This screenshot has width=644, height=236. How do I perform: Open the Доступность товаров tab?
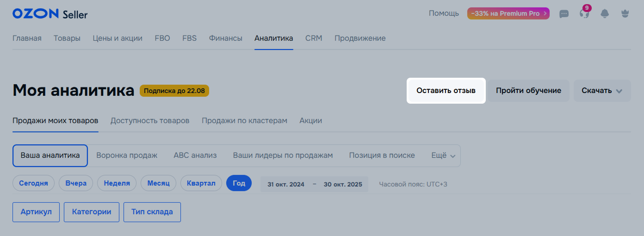click(150, 121)
